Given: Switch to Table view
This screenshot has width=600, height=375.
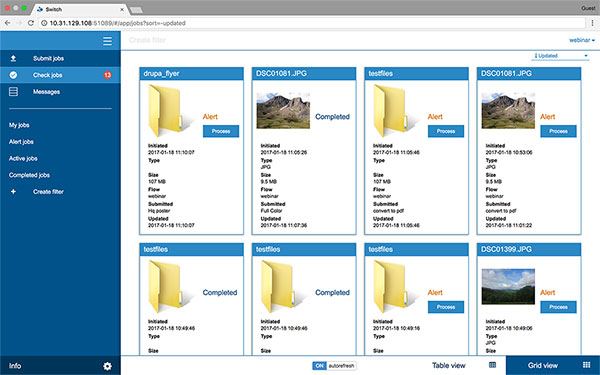Looking at the screenshot, I should (448, 365).
